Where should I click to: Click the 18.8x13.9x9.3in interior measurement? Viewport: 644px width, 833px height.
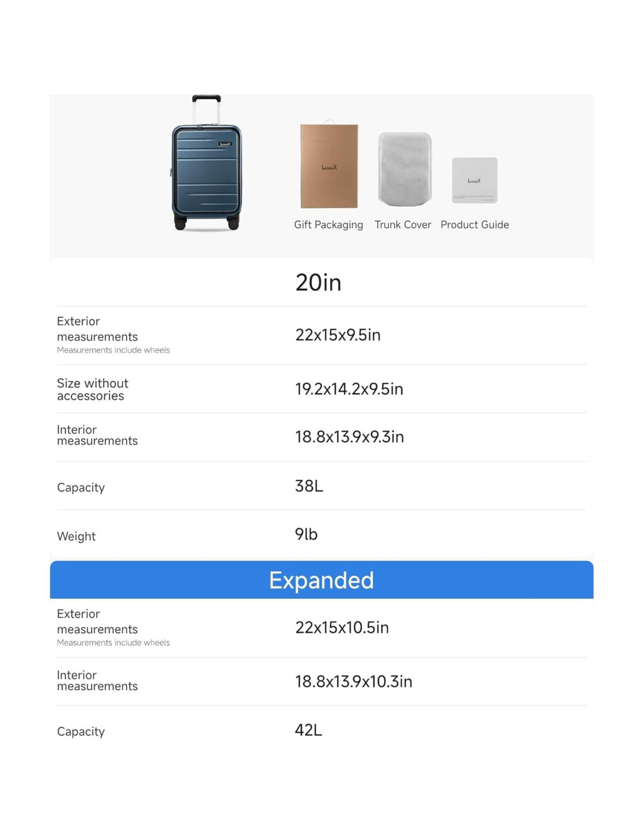coord(350,437)
